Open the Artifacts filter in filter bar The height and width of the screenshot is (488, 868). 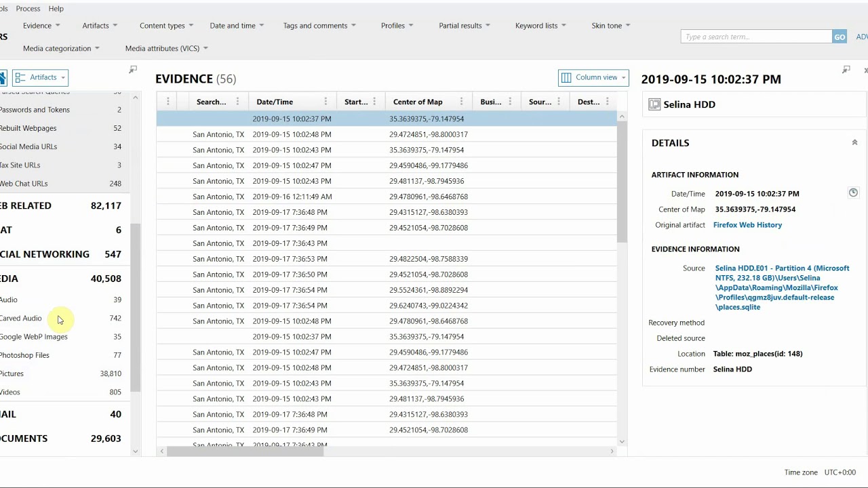[100, 26]
